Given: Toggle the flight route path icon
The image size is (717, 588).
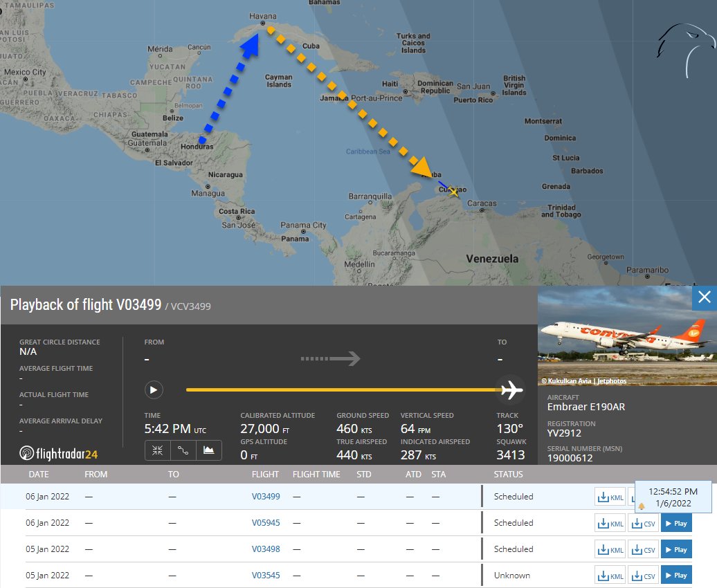Looking at the screenshot, I should coord(183,450).
